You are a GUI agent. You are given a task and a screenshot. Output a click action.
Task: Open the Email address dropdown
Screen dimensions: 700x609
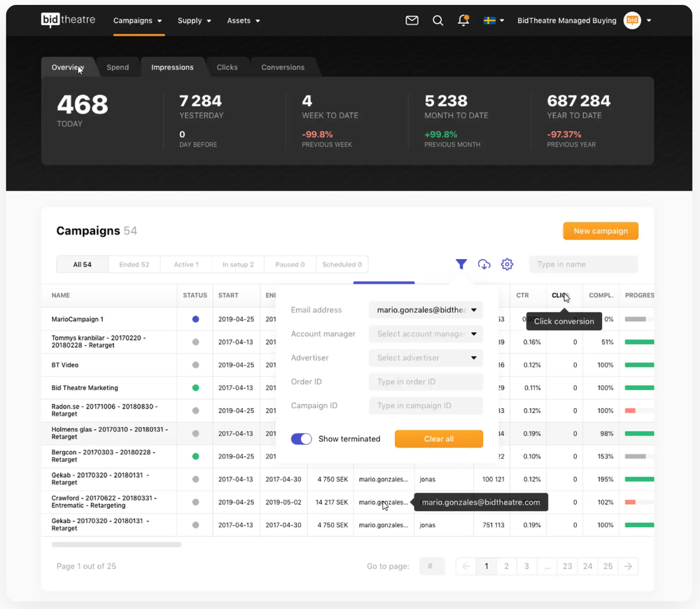tap(426, 310)
